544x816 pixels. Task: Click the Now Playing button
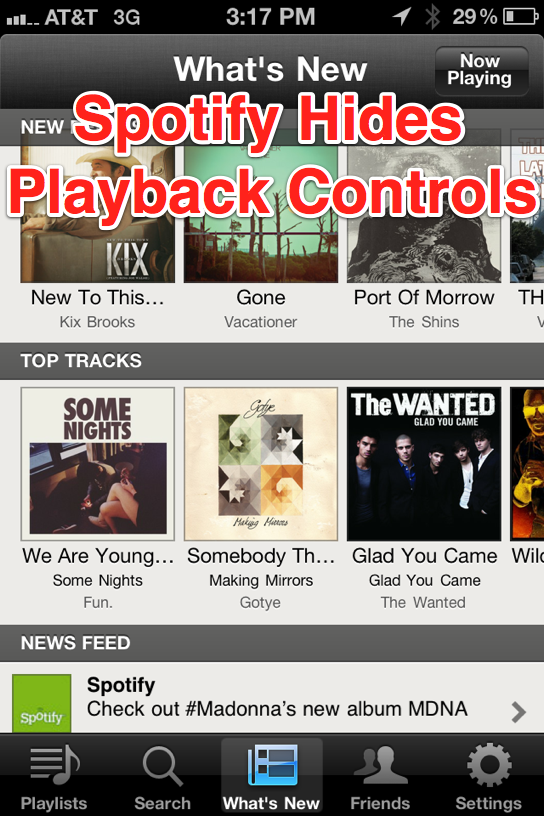(x=482, y=71)
